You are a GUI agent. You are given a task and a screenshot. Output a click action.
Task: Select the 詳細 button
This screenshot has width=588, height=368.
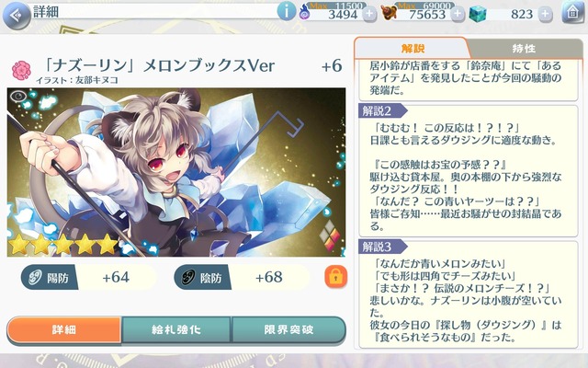[64, 329]
